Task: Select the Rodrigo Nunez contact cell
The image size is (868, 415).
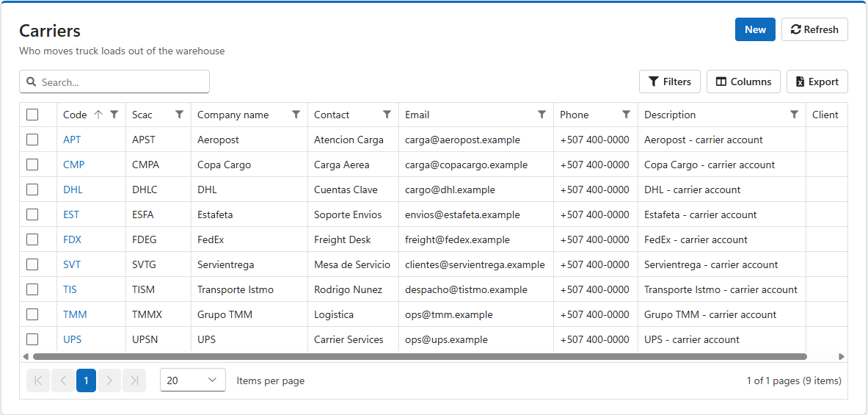Action: (353, 289)
